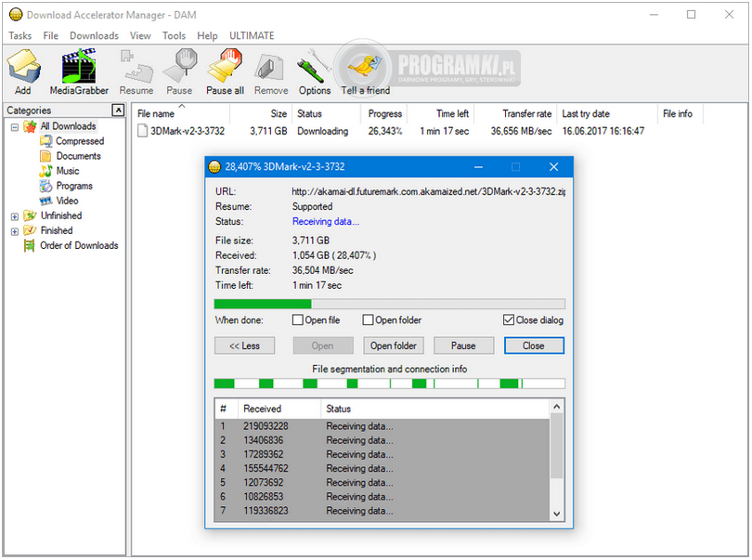Select connection row 7 with 119336823
Image resolution: width=752 pixels, height=560 pixels.
point(382,511)
